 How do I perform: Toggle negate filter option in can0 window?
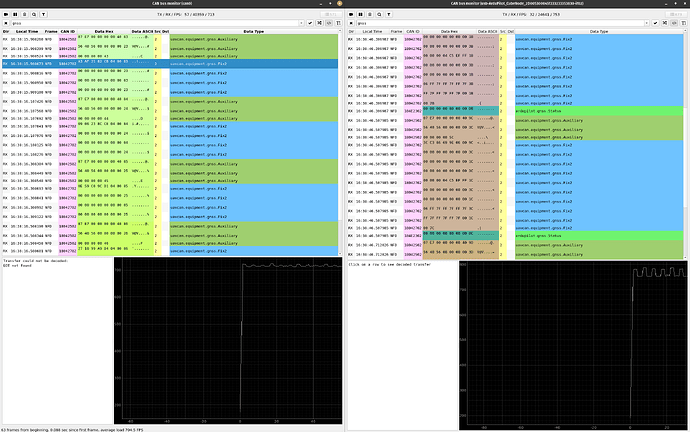point(319,23)
